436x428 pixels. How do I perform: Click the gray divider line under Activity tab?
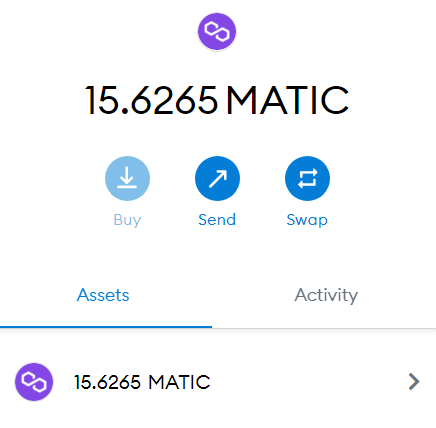[x=324, y=328]
